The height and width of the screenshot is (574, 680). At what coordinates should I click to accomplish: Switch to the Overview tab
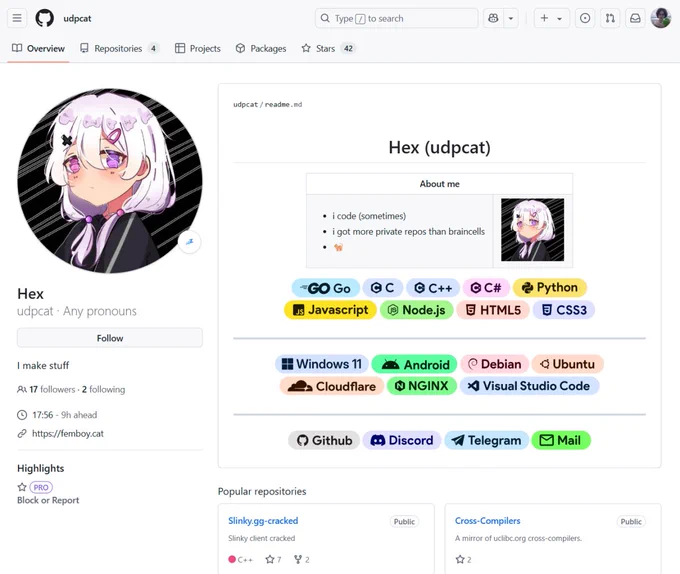pyautogui.click(x=38, y=49)
